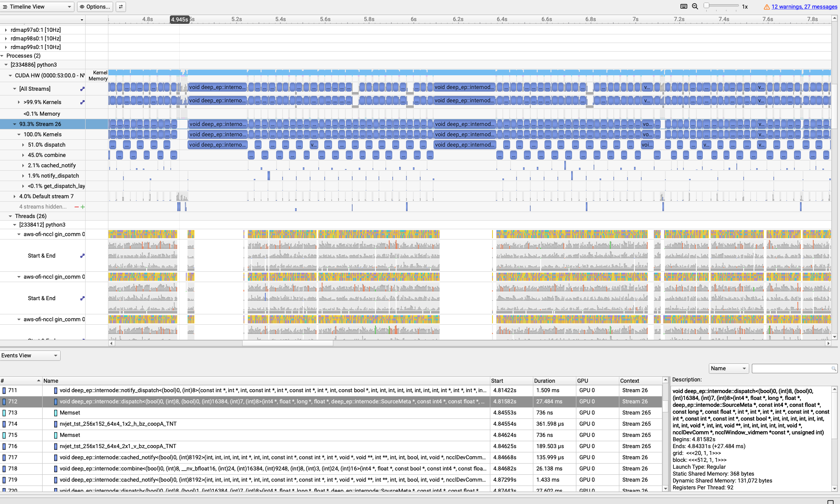Select event row 718 combine kernel
The width and height of the screenshot is (840, 504).
pos(272,469)
